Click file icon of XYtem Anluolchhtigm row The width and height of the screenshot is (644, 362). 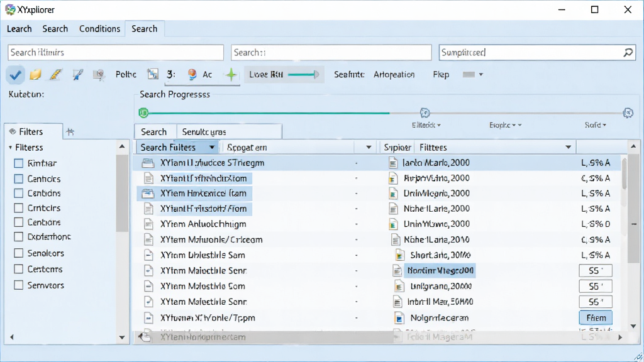[148, 224]
